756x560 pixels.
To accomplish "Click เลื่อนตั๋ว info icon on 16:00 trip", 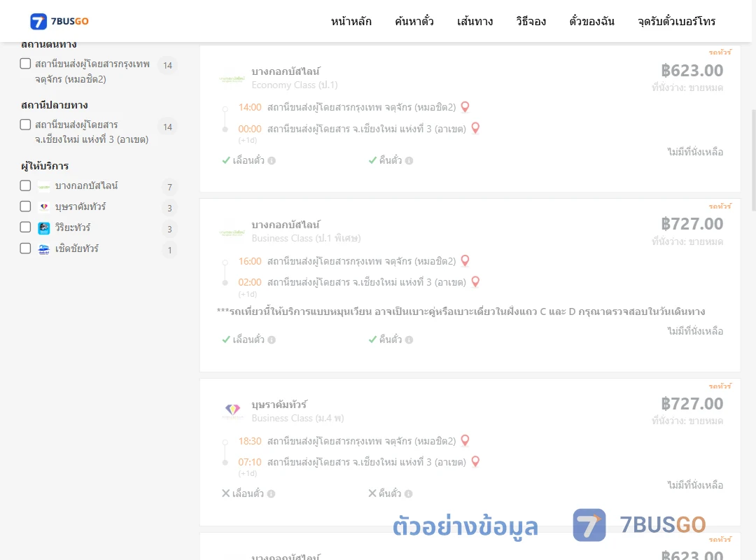I will pos(272,340).
